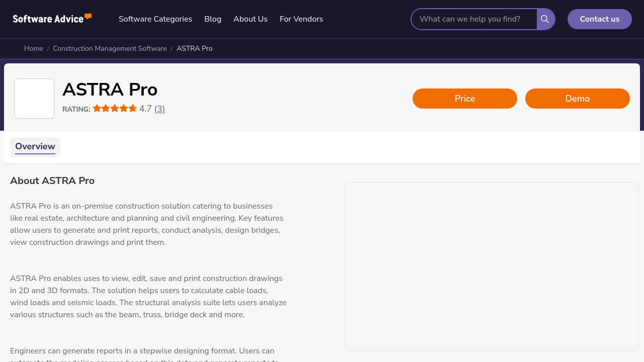Click the orange star rating icons
Image resolution: width=644 pixels, height=362 pixels.
pyautogui.click(x=115, y=109)
